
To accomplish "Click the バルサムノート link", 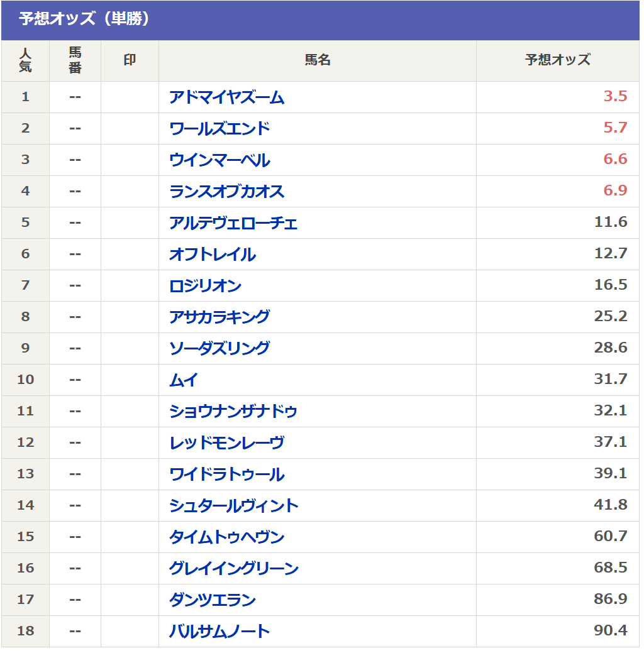I will pos(219,632).
